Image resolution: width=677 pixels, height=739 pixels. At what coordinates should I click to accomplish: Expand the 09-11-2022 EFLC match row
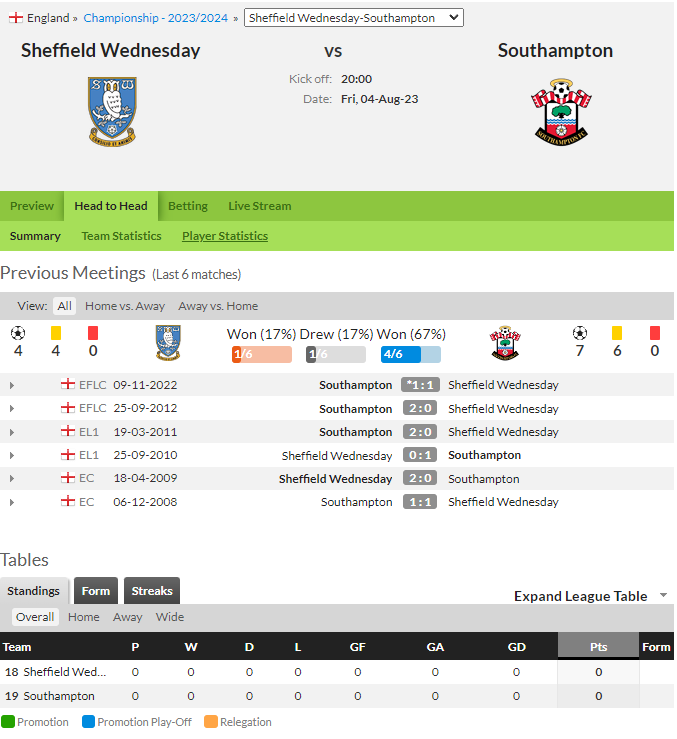click(x=12, y=386)
